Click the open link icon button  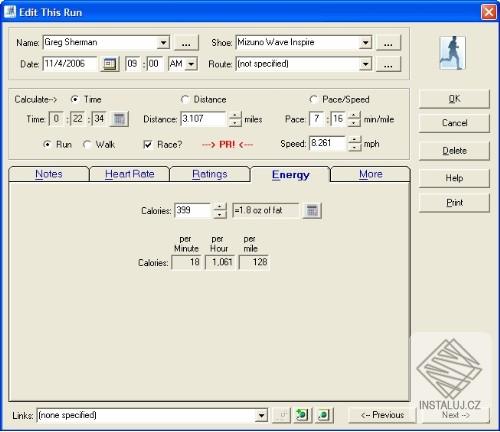pyautogui.click(x=282, y=415)
